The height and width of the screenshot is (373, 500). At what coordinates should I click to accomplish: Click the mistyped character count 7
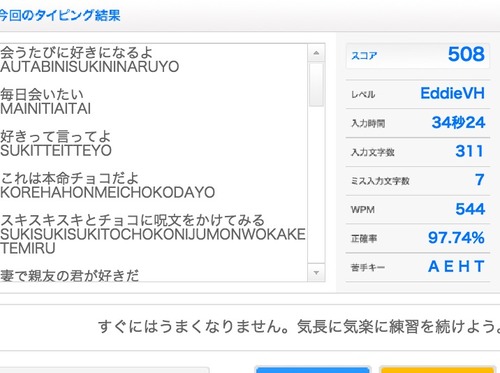pyautogui.click(x=480, y=180)
